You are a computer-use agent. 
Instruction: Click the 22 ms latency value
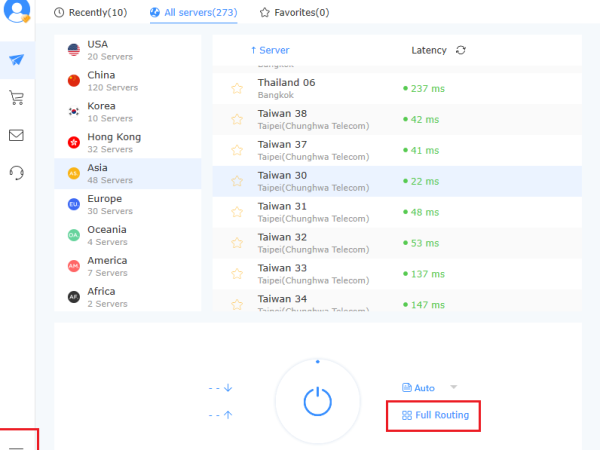[x=425, y=181]
